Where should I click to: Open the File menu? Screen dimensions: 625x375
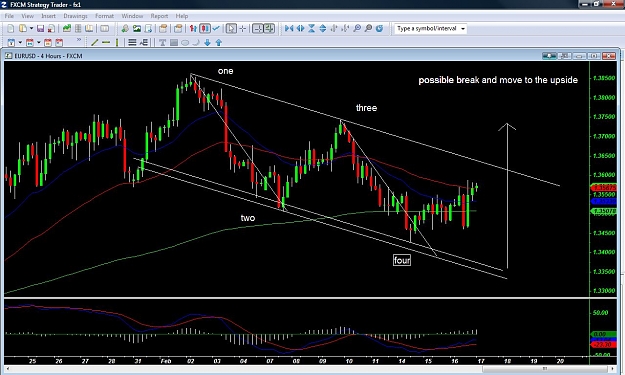9,16
